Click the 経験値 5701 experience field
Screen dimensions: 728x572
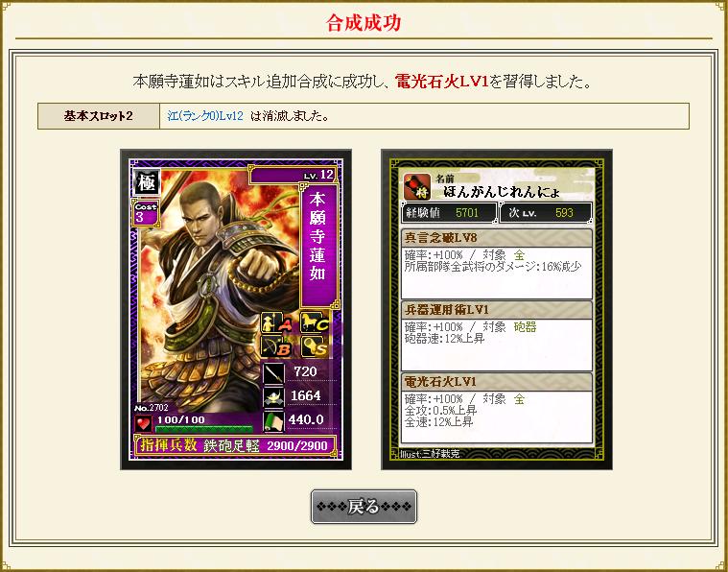(x=449, y=213)
